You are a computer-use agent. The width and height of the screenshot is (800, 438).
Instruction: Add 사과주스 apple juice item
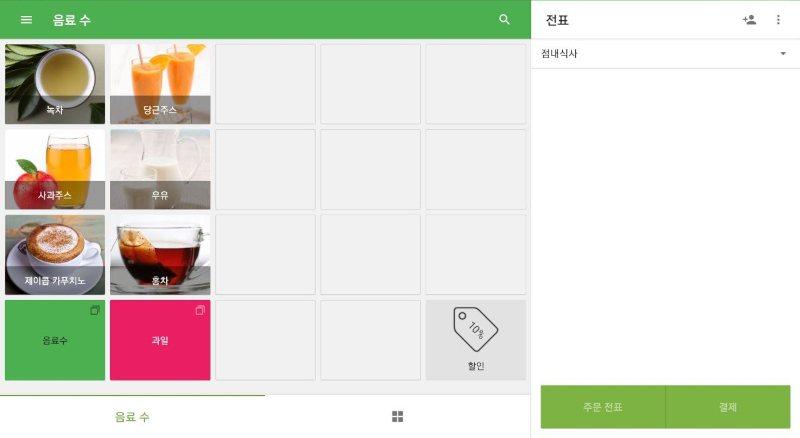point(55,169)
